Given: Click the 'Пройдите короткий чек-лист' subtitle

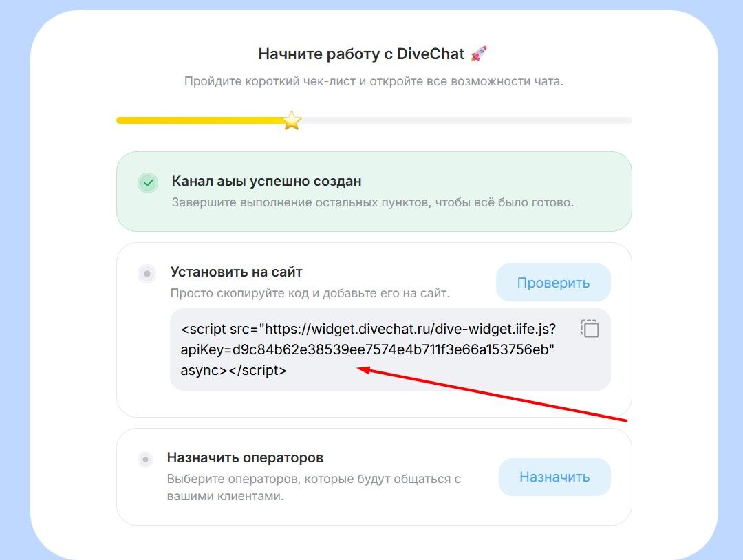Looking at the screenshot, I should point(374,82).
